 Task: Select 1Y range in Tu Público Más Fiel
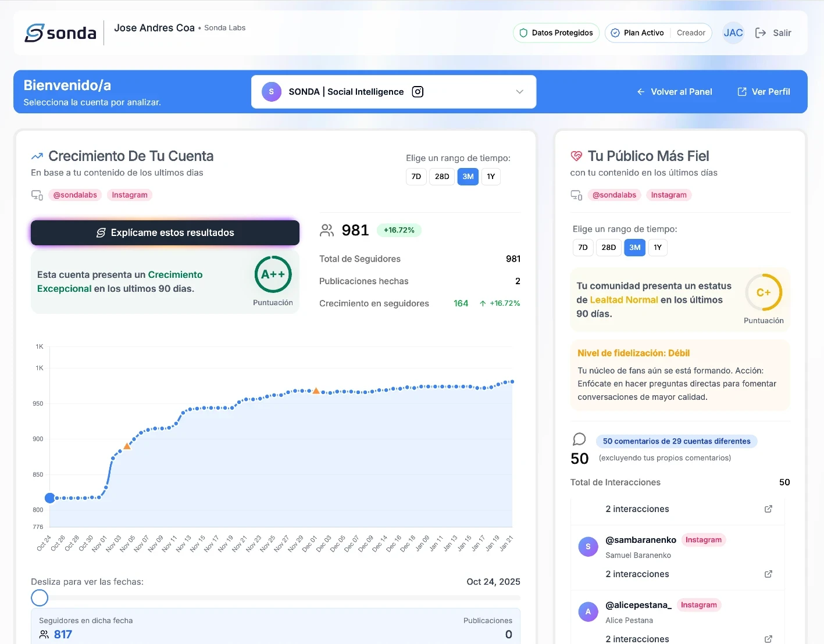coord(658,248)
